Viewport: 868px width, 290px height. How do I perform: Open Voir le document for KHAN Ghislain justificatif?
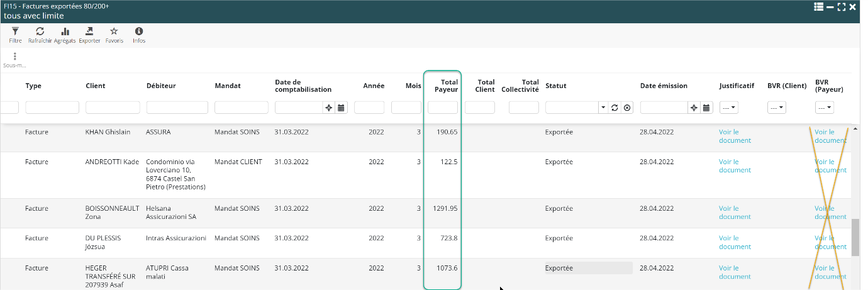click(x=735, y=136)
